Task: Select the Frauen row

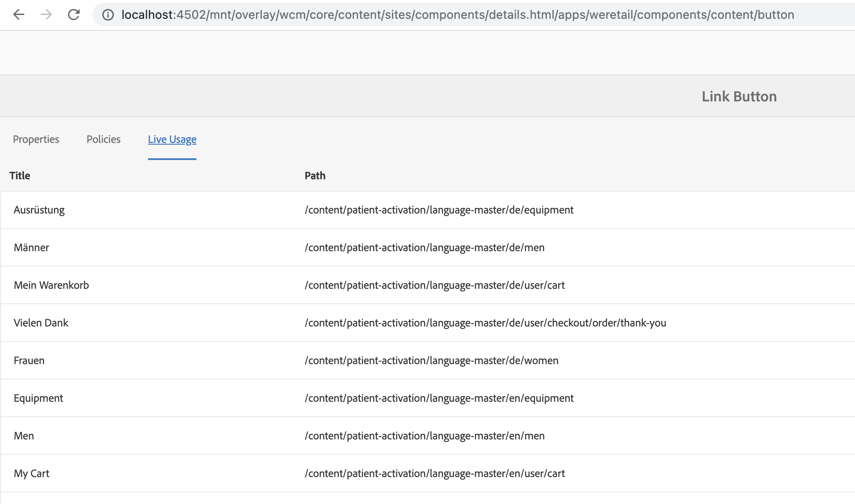Action: (29, 361)
